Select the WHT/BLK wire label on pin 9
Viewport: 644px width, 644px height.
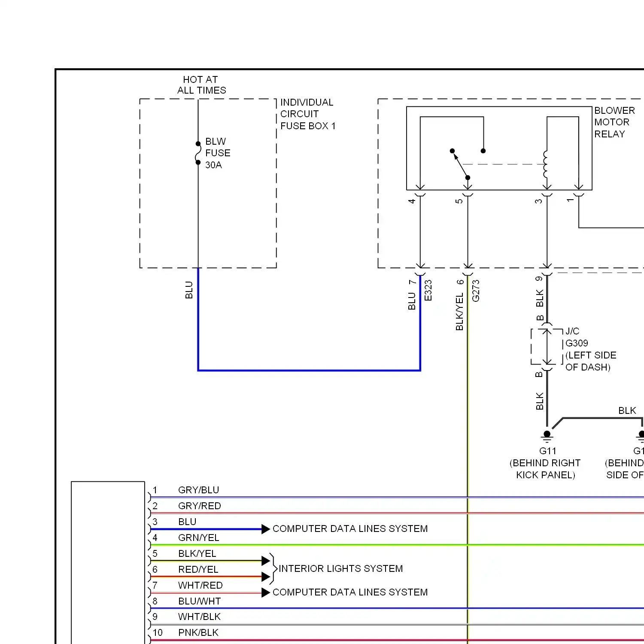[200, 617]
